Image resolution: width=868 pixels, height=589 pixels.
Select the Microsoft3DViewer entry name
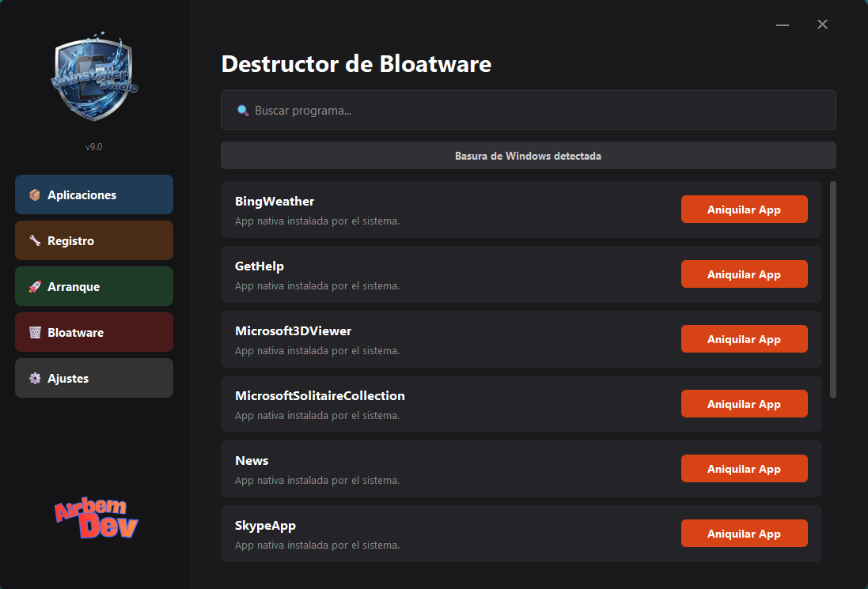(x=294, y=330)
